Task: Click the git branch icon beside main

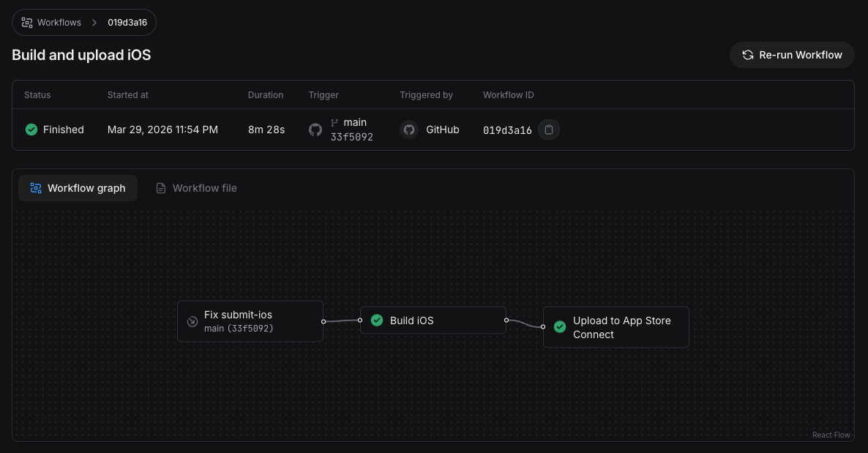Action: point(335,123)
